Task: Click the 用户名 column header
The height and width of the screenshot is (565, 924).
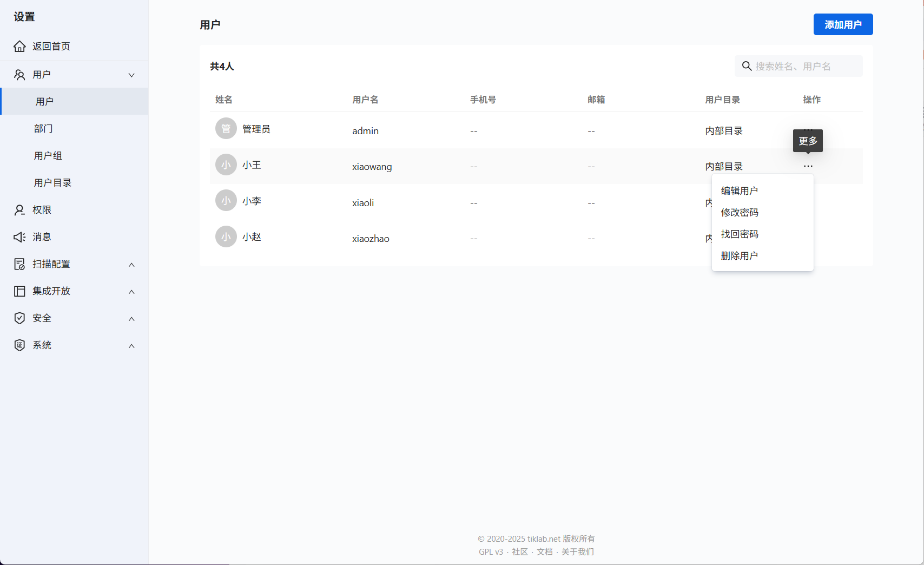Action: coord(365,100)
